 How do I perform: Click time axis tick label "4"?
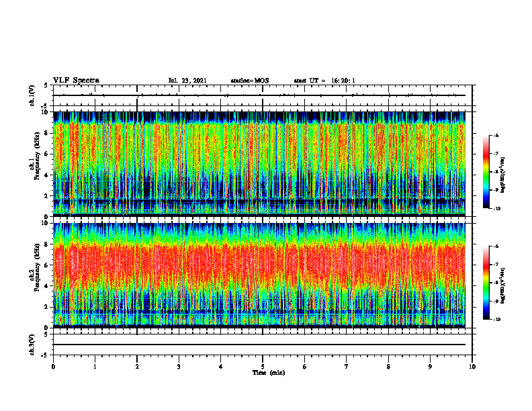(221, 367)
